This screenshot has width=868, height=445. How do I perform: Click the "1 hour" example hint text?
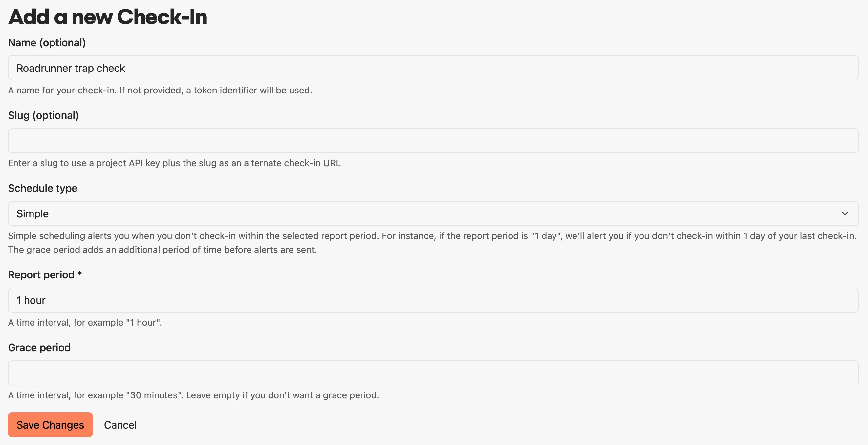[85, 322]
